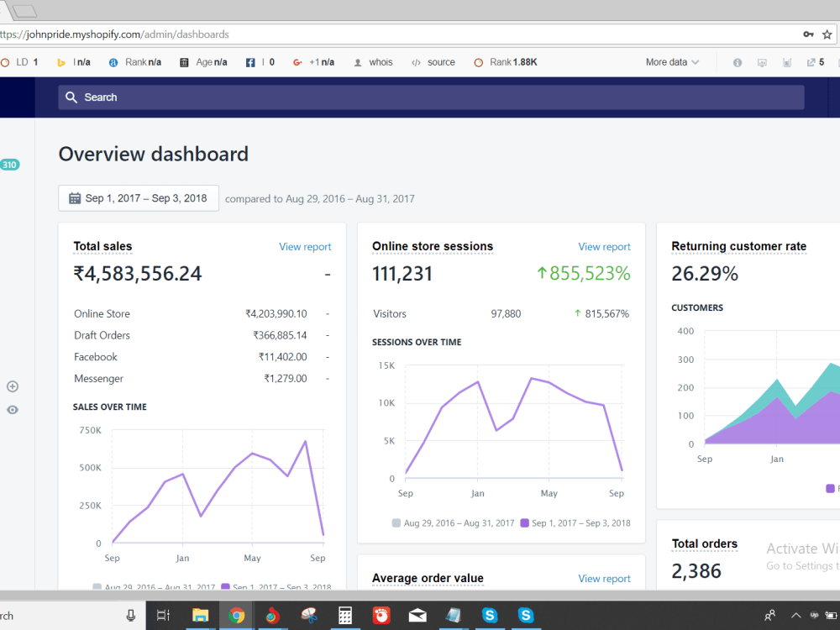Click the Online Store sales row

(x=202, y=314)
